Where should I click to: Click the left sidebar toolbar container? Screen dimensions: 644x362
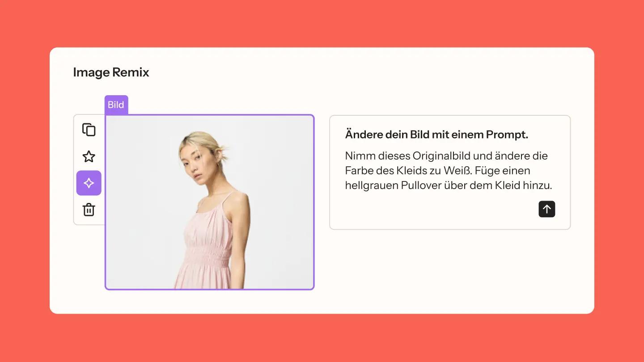click(x=89, y=169)
